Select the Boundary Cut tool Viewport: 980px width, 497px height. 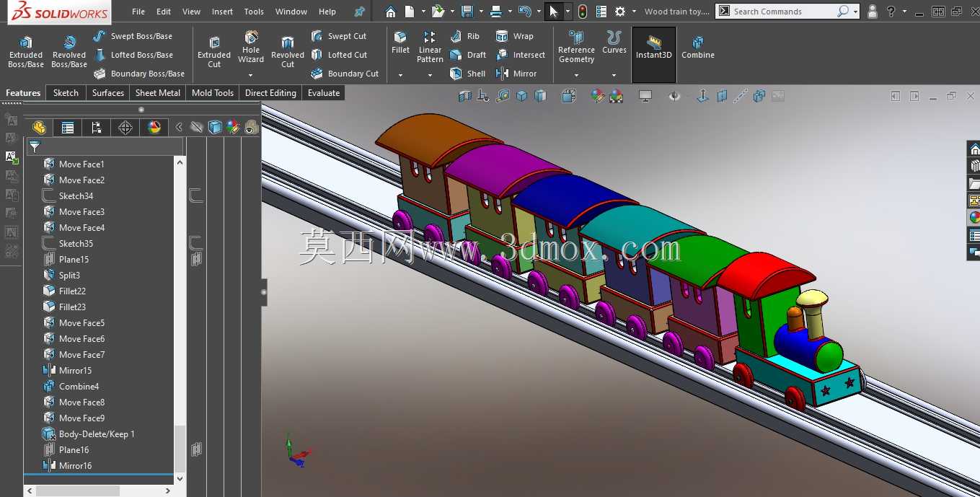tap(344, 74)
